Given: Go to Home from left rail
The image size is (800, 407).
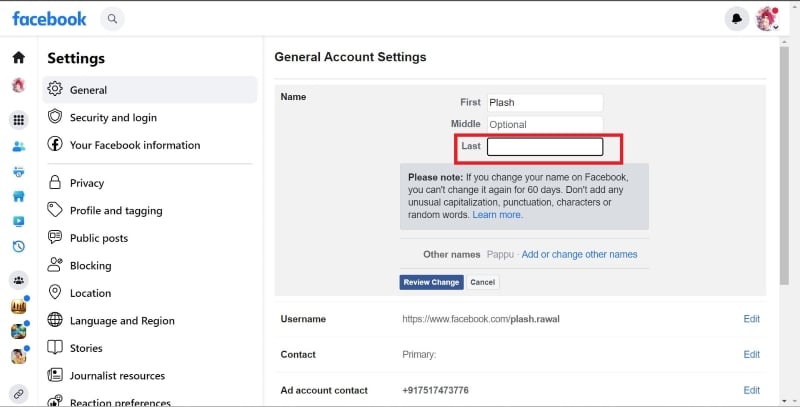Looking at the screenshot, I should click(x=19, y=57).
